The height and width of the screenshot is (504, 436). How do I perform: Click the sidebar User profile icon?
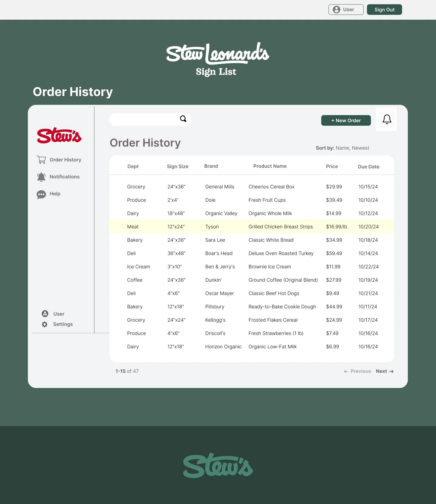(45, 313)
